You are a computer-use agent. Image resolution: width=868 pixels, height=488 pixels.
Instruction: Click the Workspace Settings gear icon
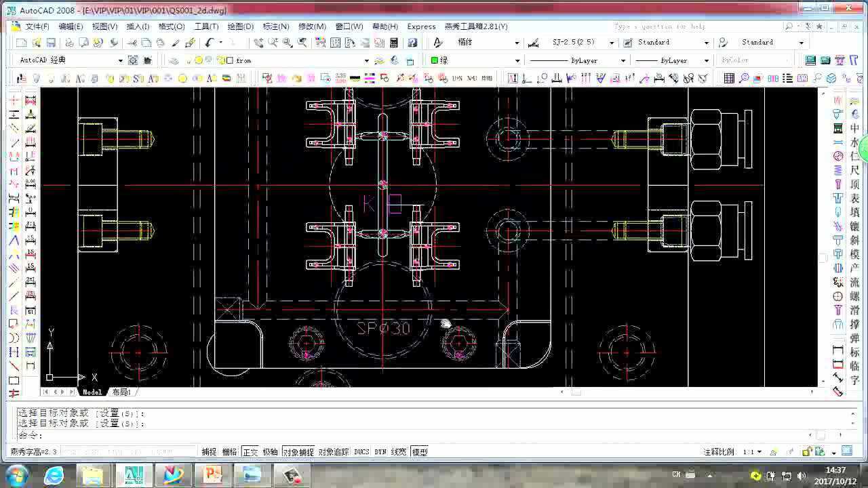coord(133,60)
